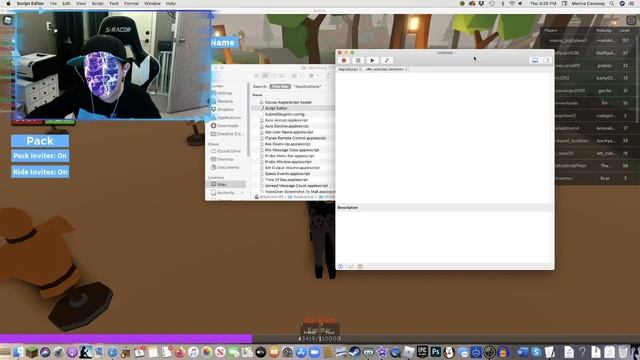The height and width of the screenshot is (360, 640).
Task: Open the No selected element dropdown
Action: point(386,69)
